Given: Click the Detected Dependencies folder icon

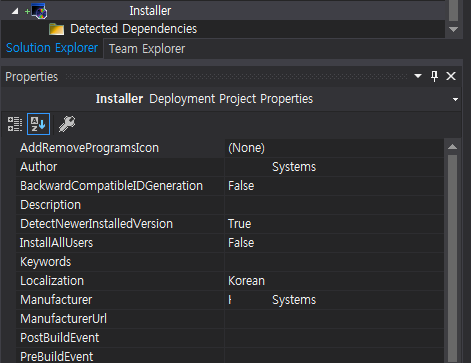Looking at the screenshot, I should pos(57,29).
